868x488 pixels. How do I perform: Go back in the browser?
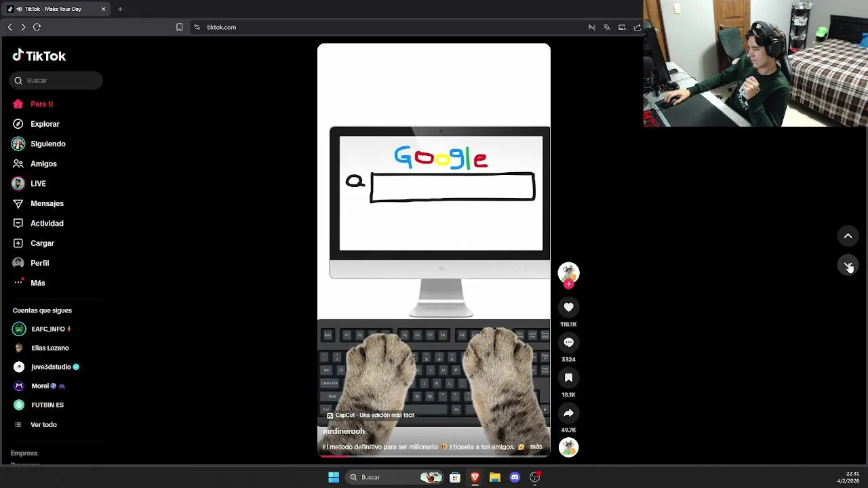pyautogui.click(x=9, y=27)
